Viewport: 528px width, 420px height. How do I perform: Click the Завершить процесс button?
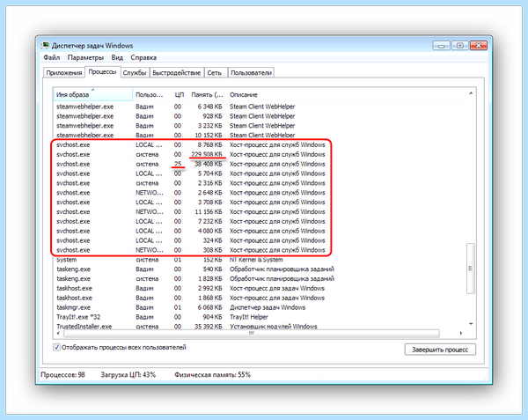point(440,350)
